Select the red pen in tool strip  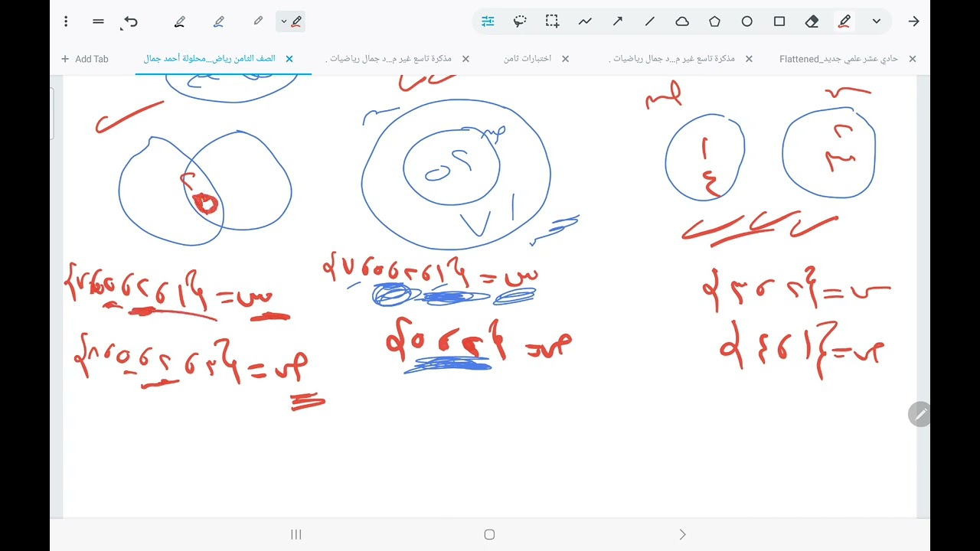844,21
